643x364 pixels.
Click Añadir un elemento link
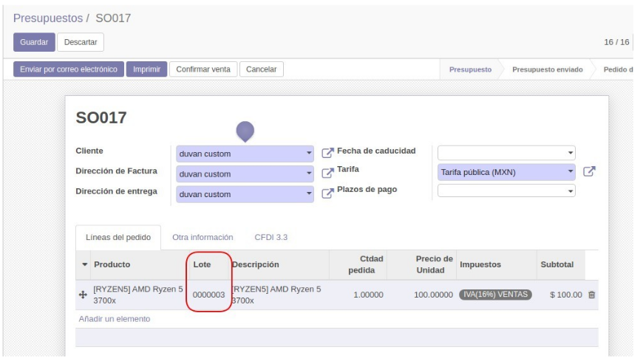coord(114,319)
